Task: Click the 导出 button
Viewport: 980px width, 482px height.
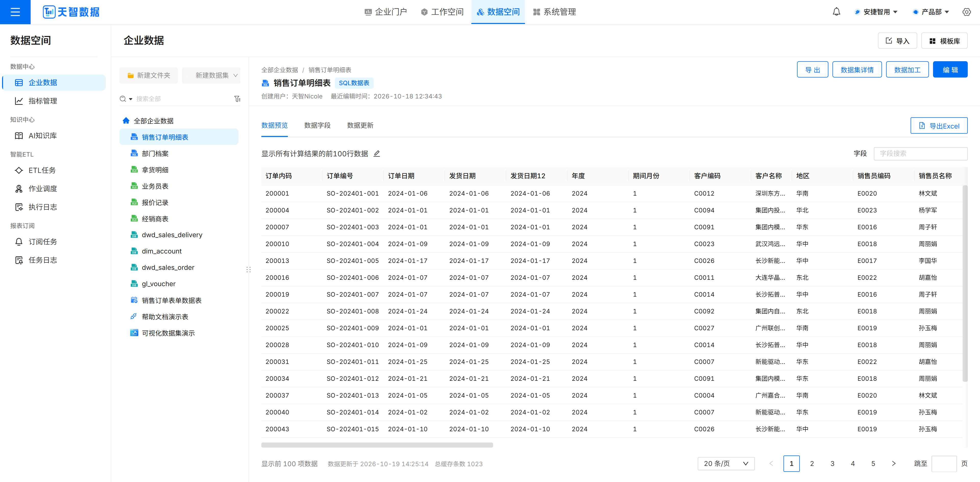Action: point(813,70)
